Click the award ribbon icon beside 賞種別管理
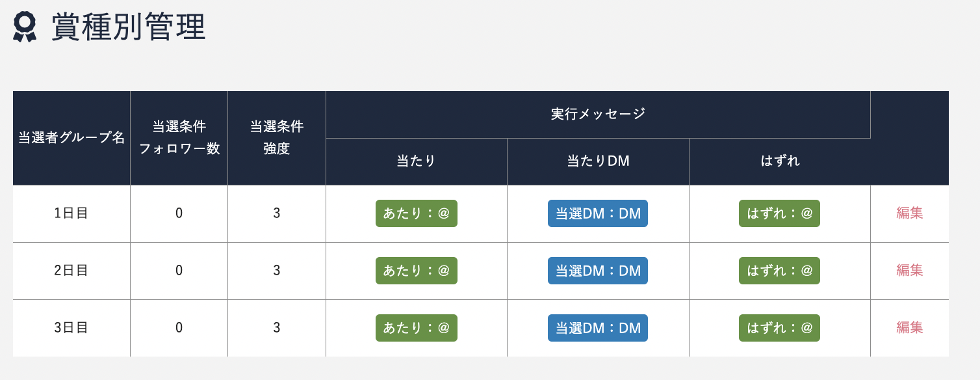The image size is (980, 380). click(x=25, y=27)
